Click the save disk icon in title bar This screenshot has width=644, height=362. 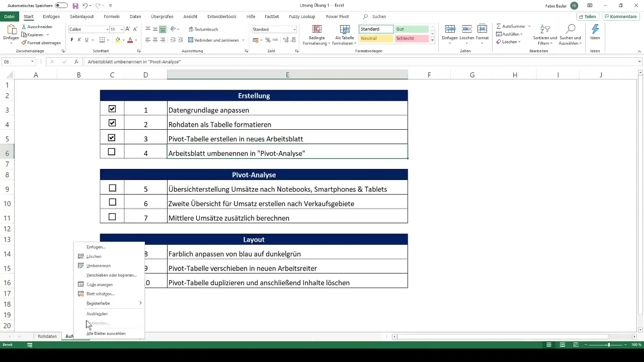click(75, 6)
